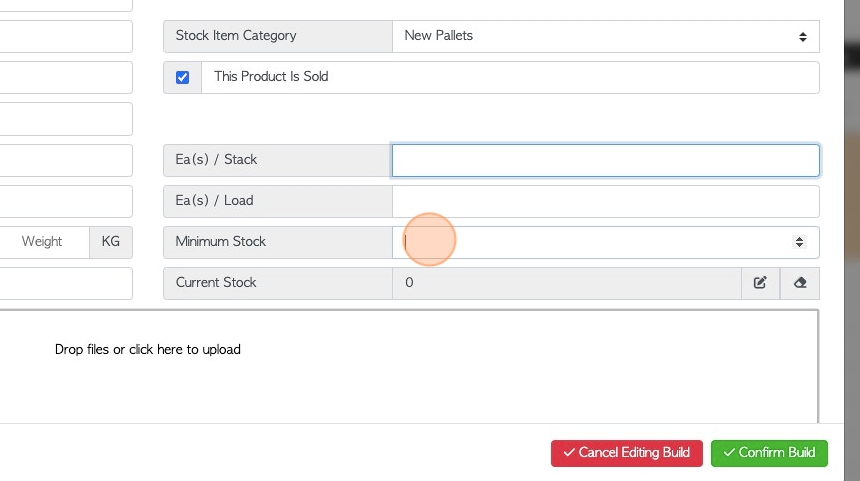Uncheck the This Product Is Sold checkbox
The image size is (860, 481).
click(183, 77)
